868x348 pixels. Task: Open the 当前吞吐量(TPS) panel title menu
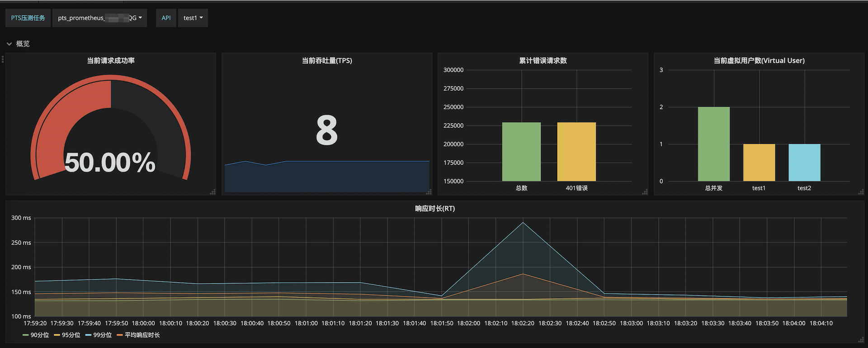(327, 61)
